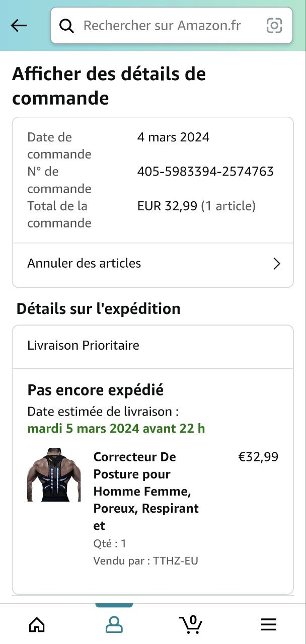This screenshot has width=306, height=644.
Task: Open the 'Correcteur De Posture' product title
Action: tap(146, 491)
